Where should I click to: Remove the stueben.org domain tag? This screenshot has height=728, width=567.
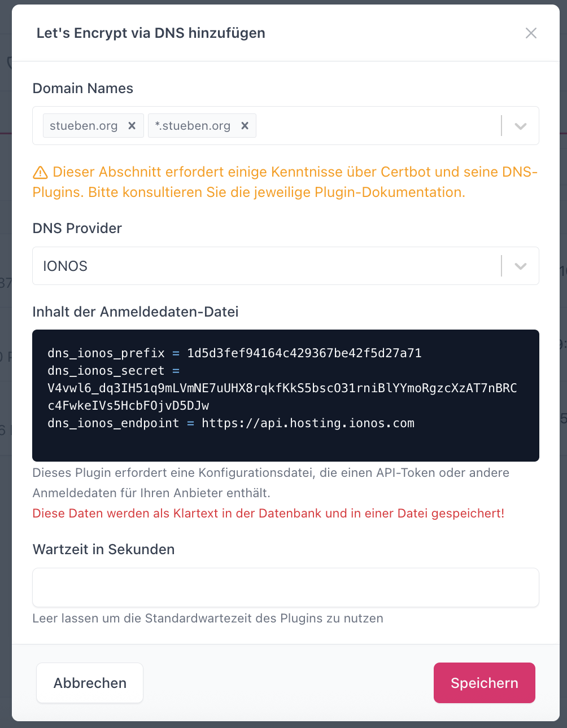(x=132, y=126)
